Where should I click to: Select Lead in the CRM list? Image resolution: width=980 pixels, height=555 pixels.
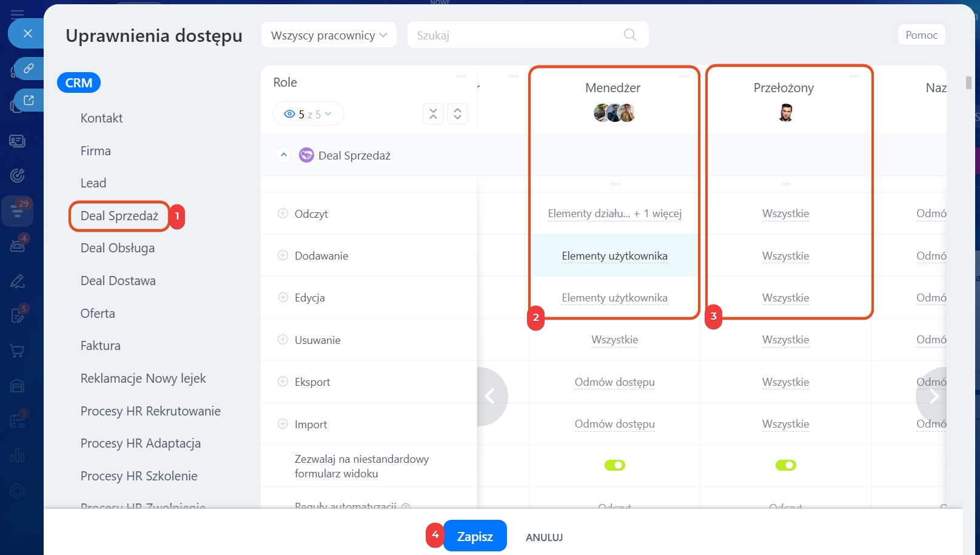[x=93, y=183]
